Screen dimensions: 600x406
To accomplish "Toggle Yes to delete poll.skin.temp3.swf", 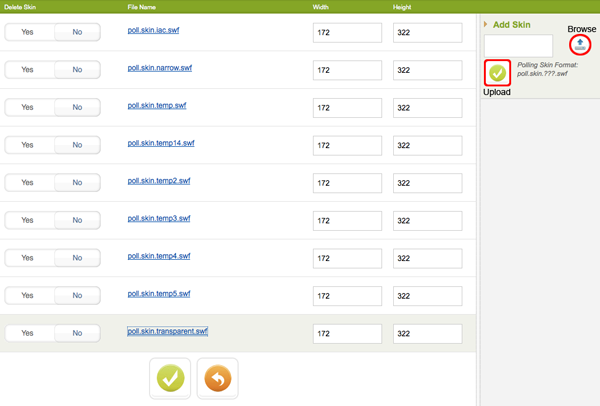I will pyautogui.click(x=28, y=220).
